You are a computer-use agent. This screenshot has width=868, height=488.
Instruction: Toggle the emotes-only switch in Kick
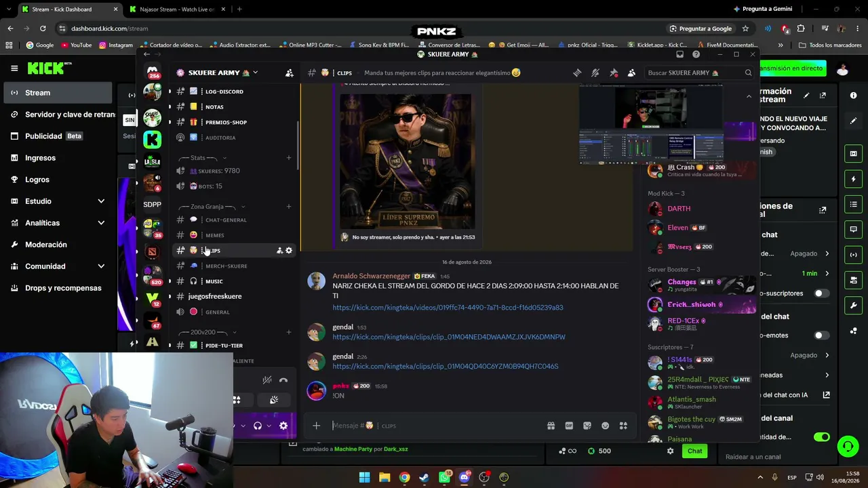(821, 335)
